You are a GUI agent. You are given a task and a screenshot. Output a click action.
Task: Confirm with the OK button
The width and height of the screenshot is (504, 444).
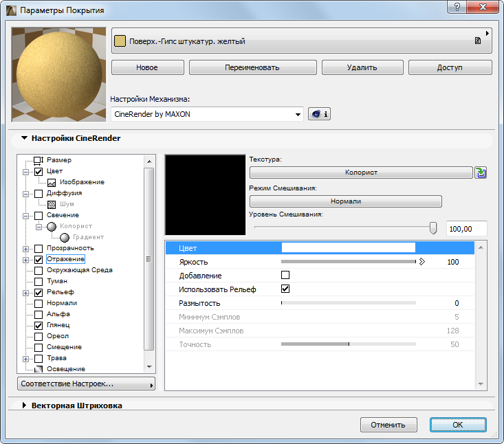(458, 425)
